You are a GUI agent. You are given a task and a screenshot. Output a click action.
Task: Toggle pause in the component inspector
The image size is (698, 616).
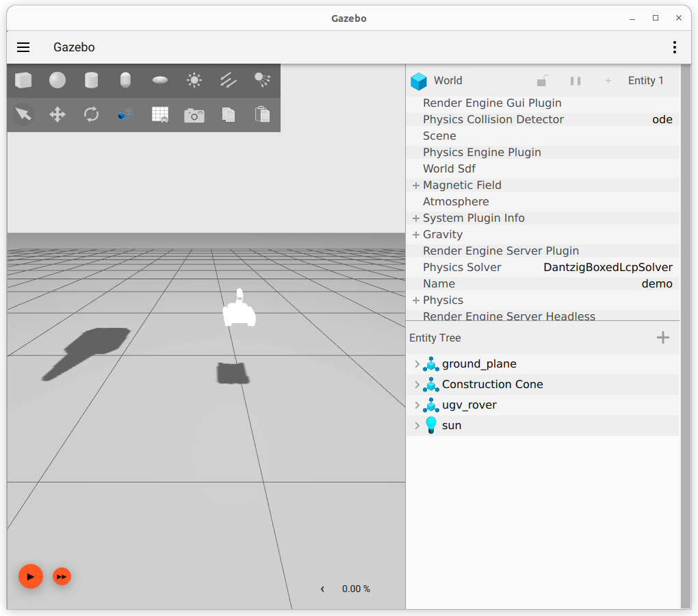576,81
